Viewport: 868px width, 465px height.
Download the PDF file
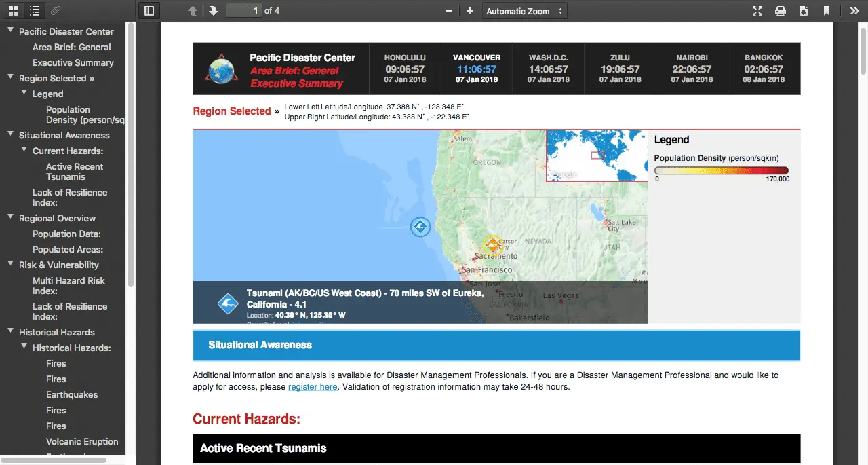click(804, 11)
